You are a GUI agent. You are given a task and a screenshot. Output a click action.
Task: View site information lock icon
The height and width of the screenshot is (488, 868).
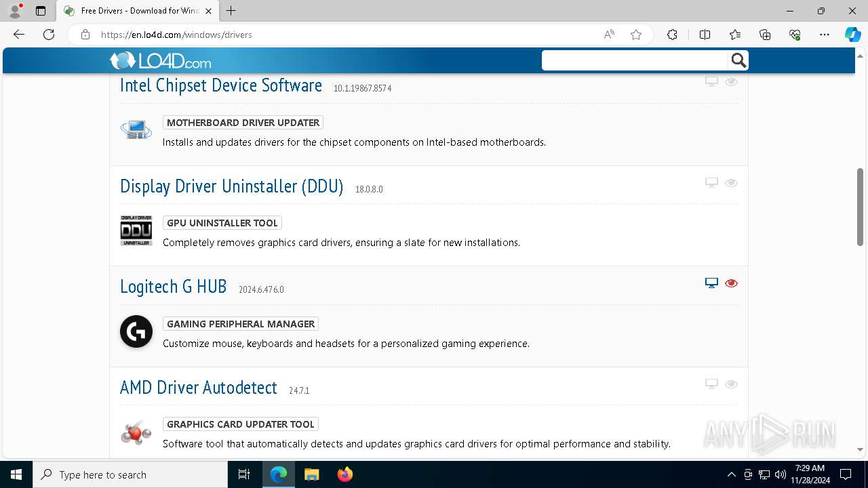click(x=85, y=35)
